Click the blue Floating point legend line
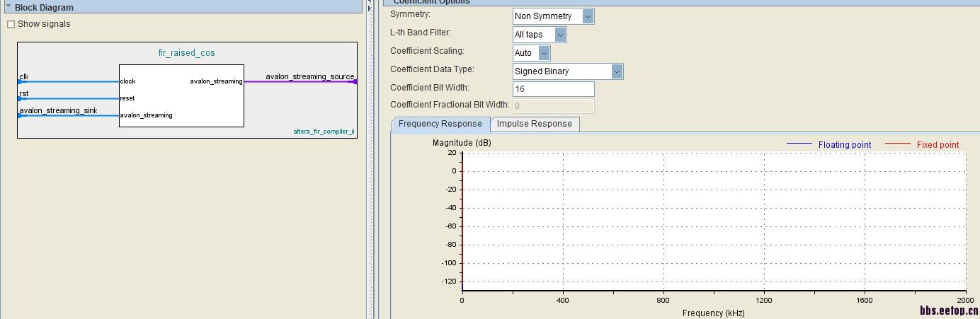 pos(799,144)
